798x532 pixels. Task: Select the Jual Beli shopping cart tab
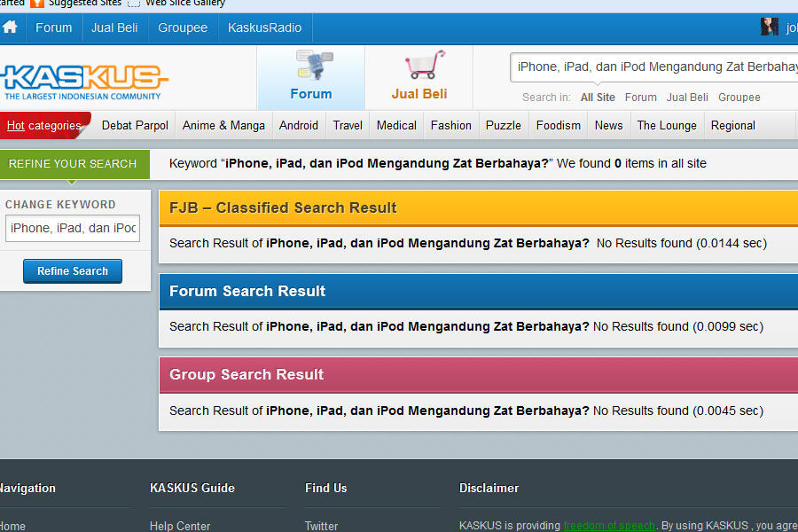pyautogui.click(x=419, y=77)
